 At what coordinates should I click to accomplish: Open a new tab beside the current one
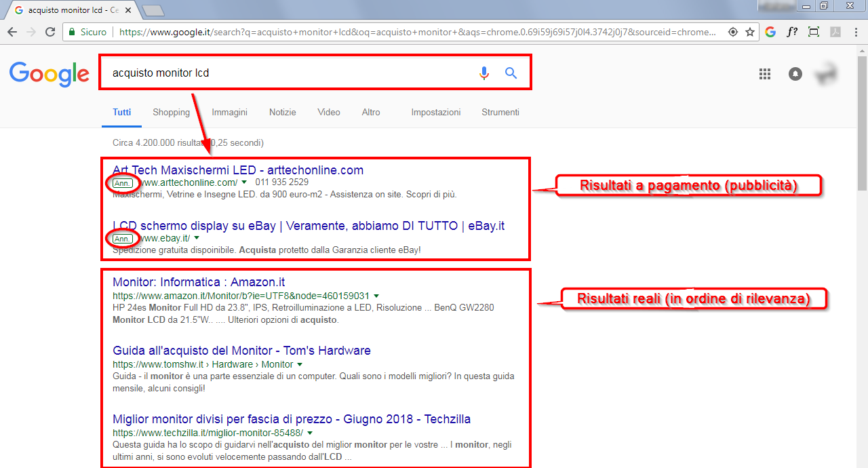(x=154, y=10)
